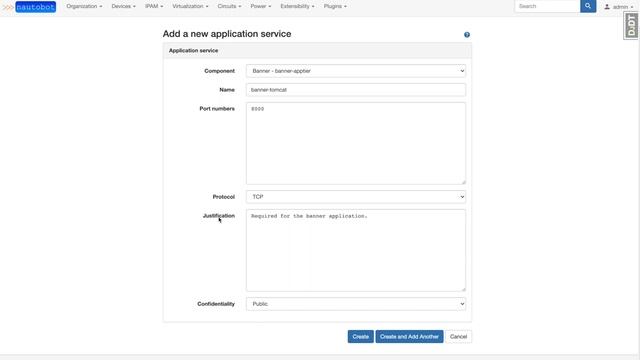Open the admin user dropdown
Image resolution: width=640 pixels, height=360 pixels.
(619, 7)
